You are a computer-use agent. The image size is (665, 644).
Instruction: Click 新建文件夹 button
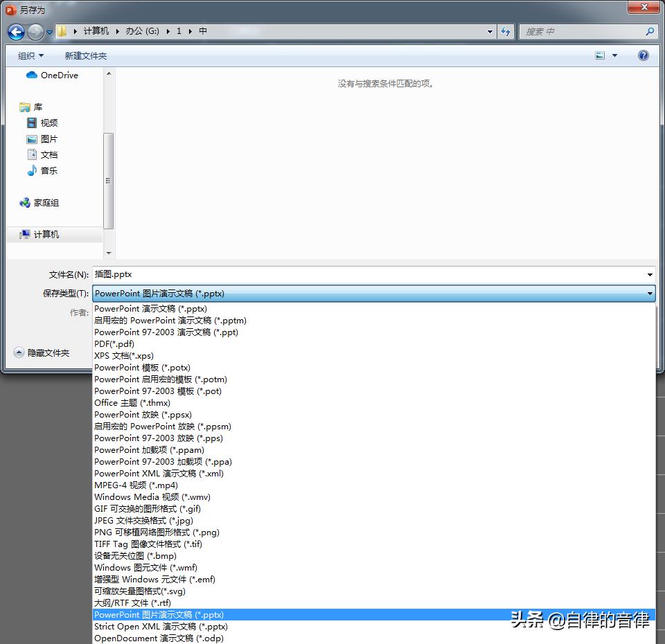[x=86, y=55]
